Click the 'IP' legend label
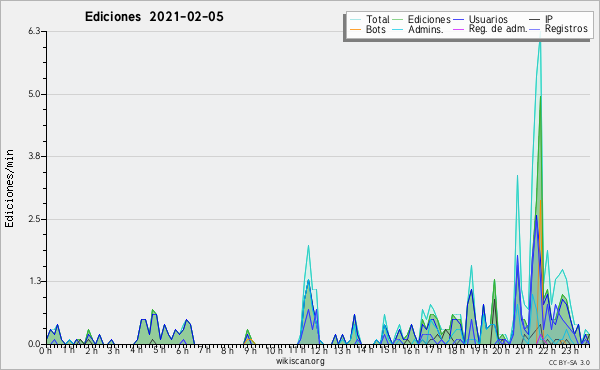Image resolution: width=600 pixels, height=370 pixels. pos(549,19)
